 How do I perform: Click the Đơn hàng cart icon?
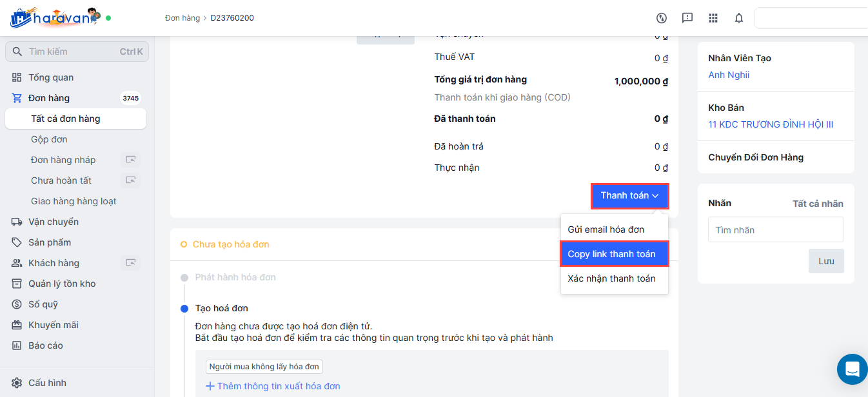point(17,98)
